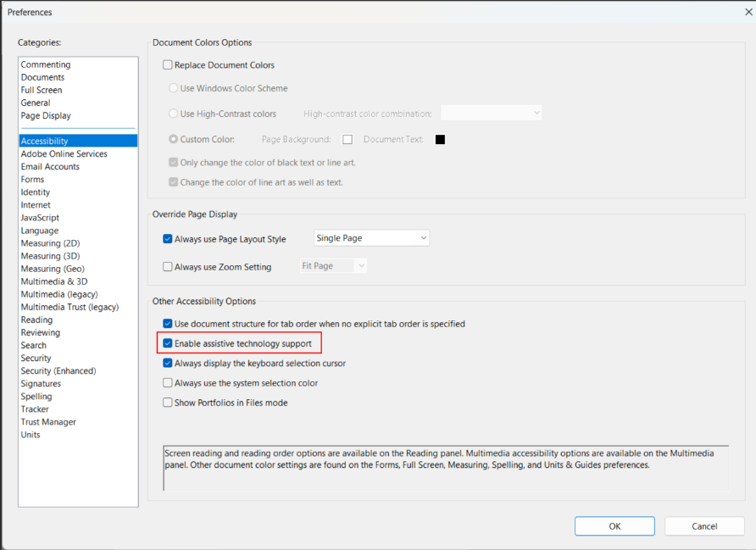Viewport: 756px width, 550px height.
Task: Open the Fit Page zoom dropdown
Action: click(x=333, y=266)
